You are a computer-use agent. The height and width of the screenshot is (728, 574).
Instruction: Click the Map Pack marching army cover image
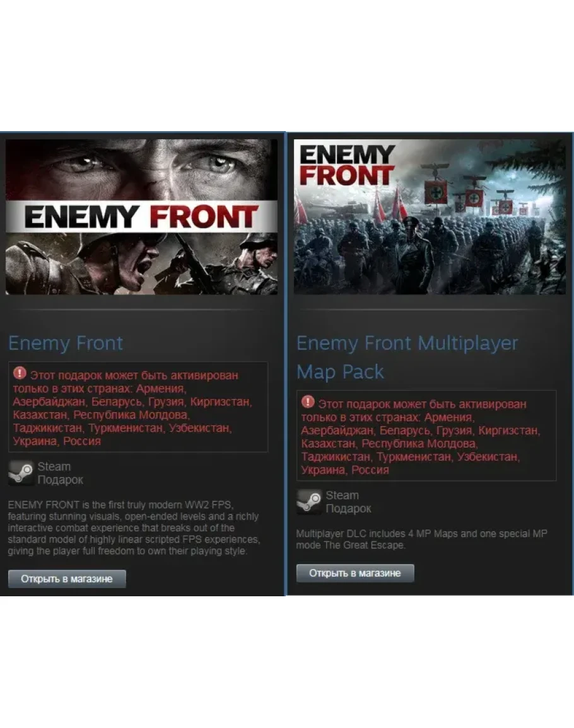430,217
